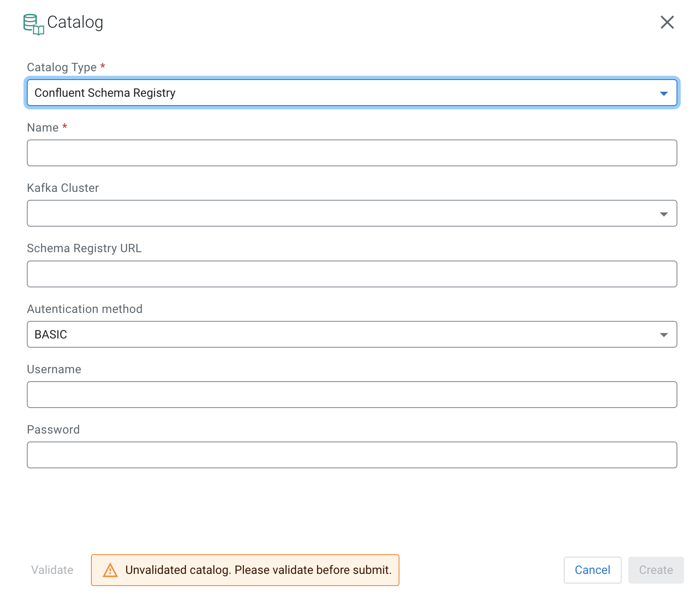Click the Create button
The height and width of the screenshot is (594, 700).
656,570
